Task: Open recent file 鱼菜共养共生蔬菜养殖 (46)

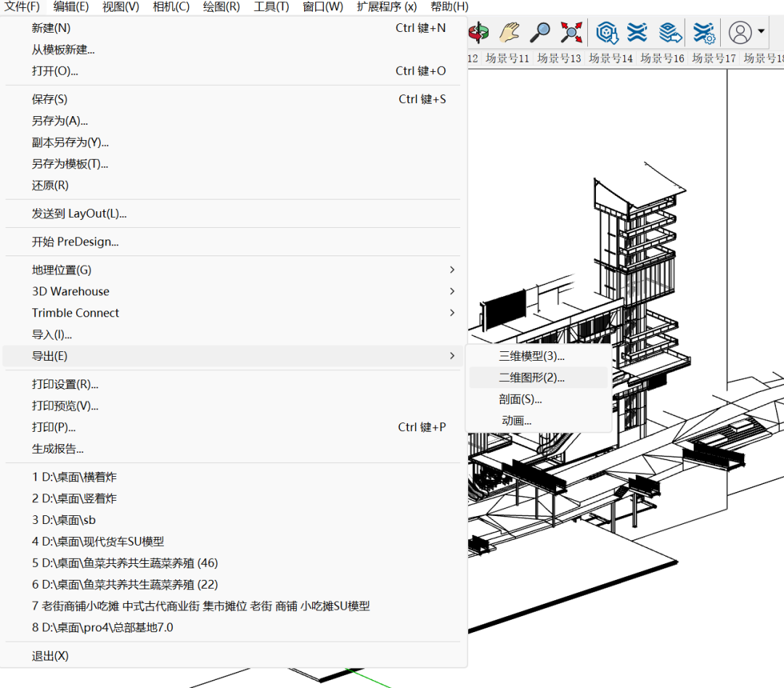Action: (x=232, y=563)
